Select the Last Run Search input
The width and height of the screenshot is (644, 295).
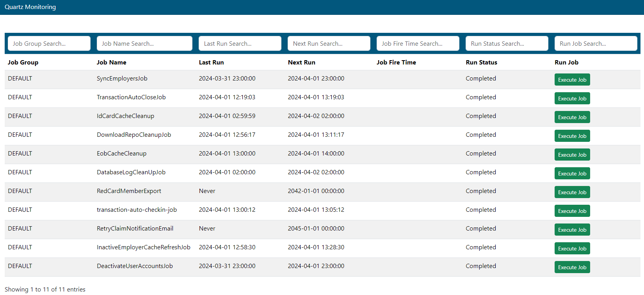click(240, 43)
